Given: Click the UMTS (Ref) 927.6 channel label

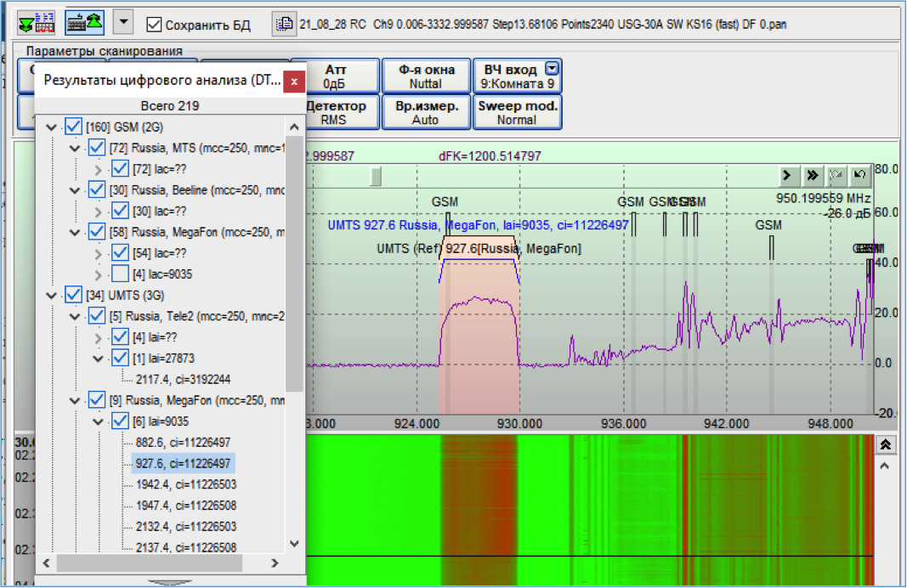Looking at the screenshot, I should tap(479, 249).
